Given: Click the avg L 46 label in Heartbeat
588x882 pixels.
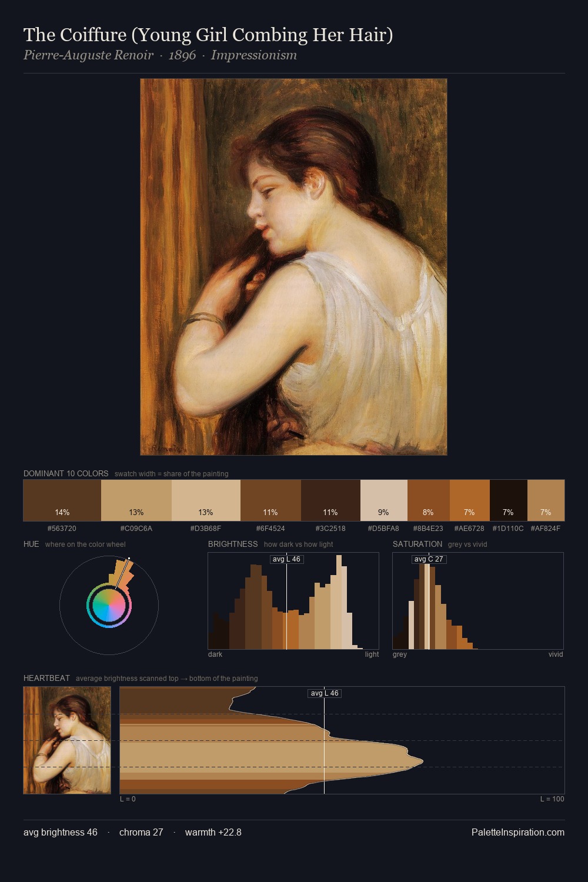Looking at the screenshot, I should [325, 693].
